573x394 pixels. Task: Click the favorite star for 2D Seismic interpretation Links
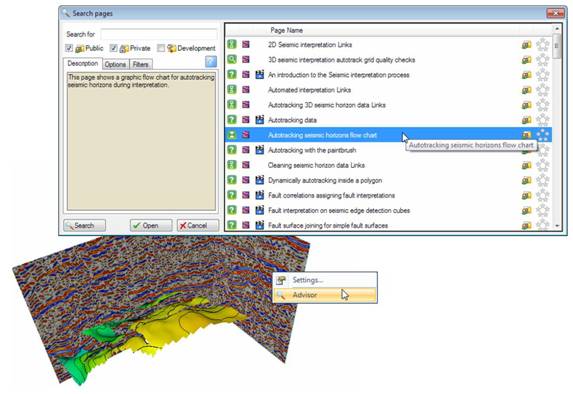pyautogui.click(x=543, y=45)
